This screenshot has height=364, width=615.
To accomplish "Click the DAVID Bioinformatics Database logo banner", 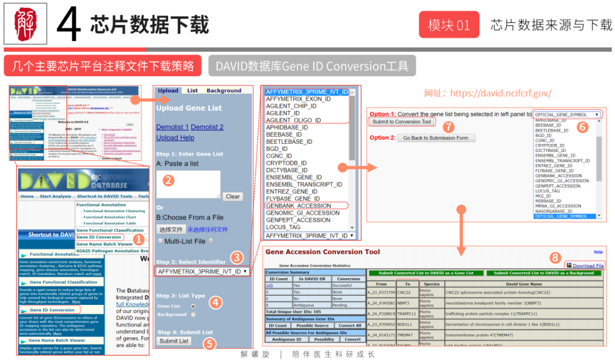I will pyautogui.click(x=84, y=181).
